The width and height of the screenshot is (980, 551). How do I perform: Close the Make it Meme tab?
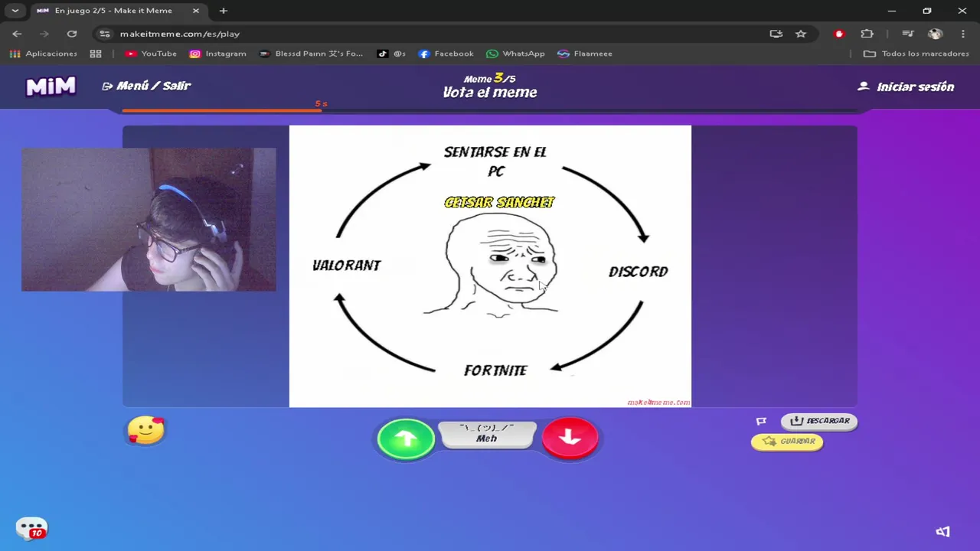point(195,11)
